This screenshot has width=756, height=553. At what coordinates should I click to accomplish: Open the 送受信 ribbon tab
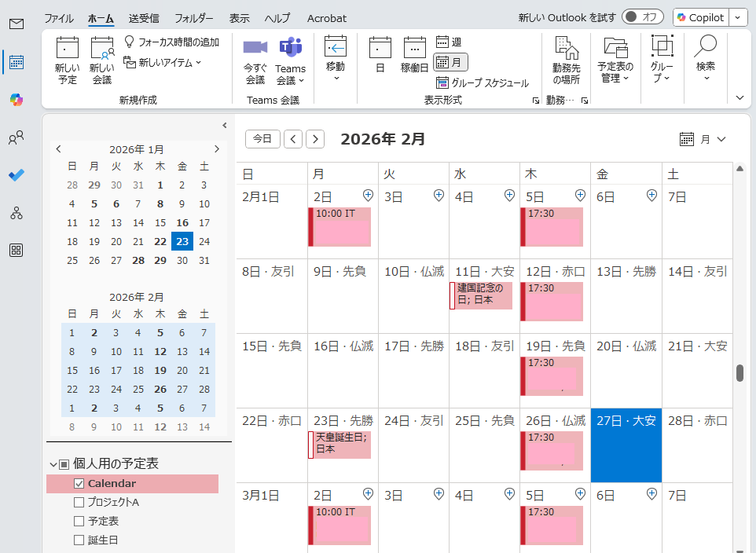pyautogui.click(x=145, y=18)
